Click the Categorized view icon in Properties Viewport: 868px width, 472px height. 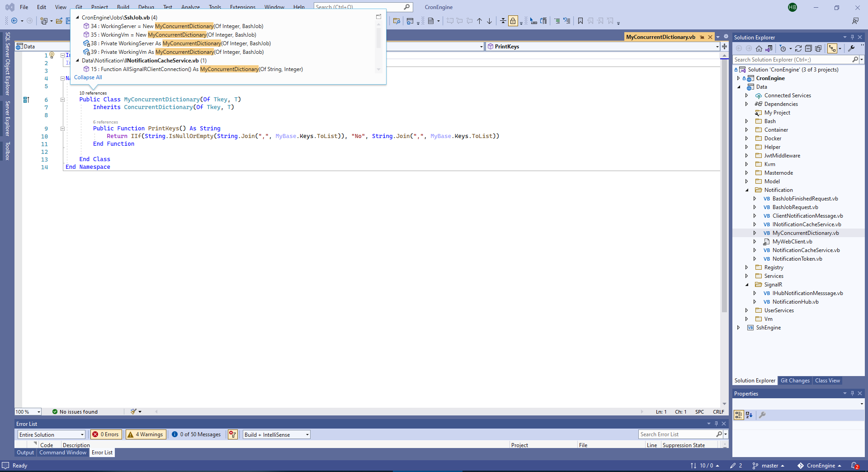(x=739, y=415)
